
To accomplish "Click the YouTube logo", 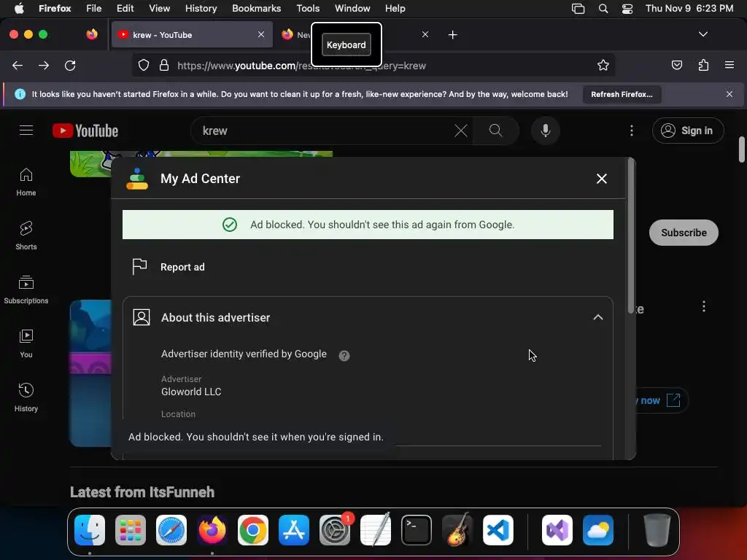I will [85, 131].
